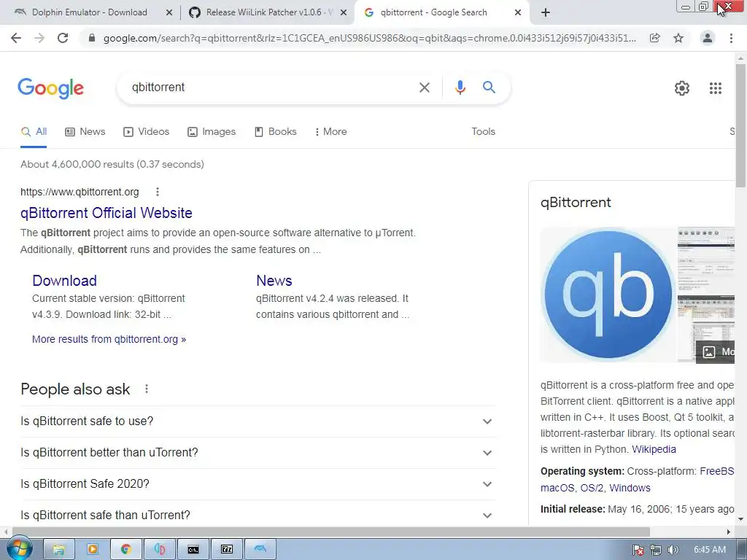Open Windows Start menu orb
This screenshot has height=560, width=747.
pyautogui.click(x=18, y=548)
